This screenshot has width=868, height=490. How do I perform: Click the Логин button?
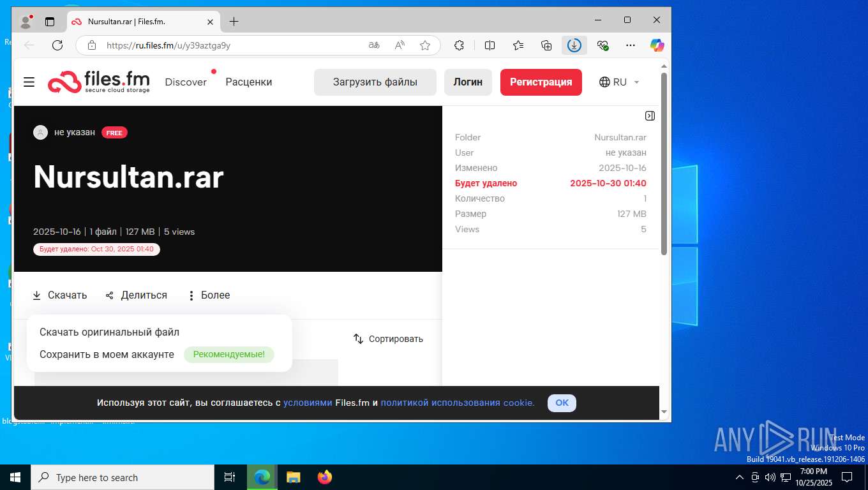pyautogui.click(x=468, y=82)
